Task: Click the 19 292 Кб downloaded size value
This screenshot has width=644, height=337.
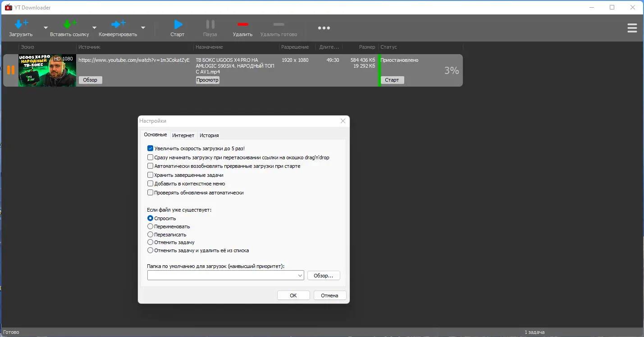Action: pyautogui.click(x=364, y=66)
